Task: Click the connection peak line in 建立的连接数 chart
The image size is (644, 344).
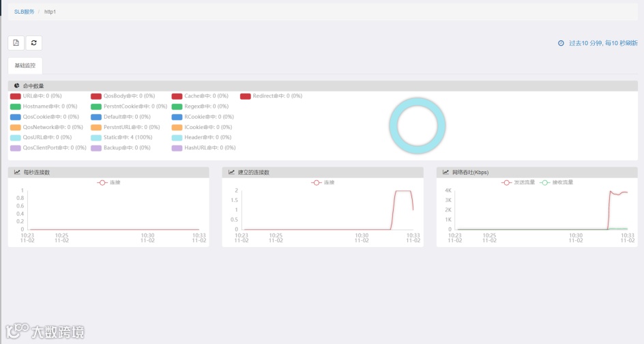Action: (403, 190)
